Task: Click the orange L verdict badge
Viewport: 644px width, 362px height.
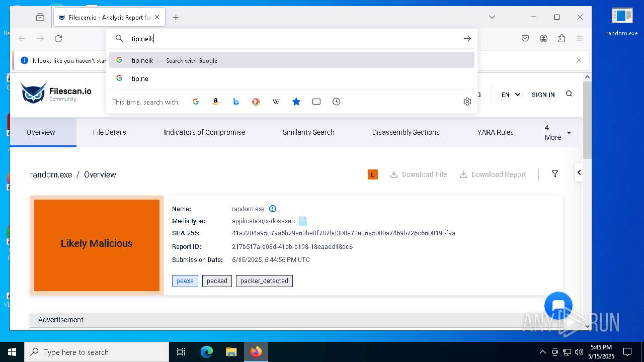Action: click(x=373, y=174)
